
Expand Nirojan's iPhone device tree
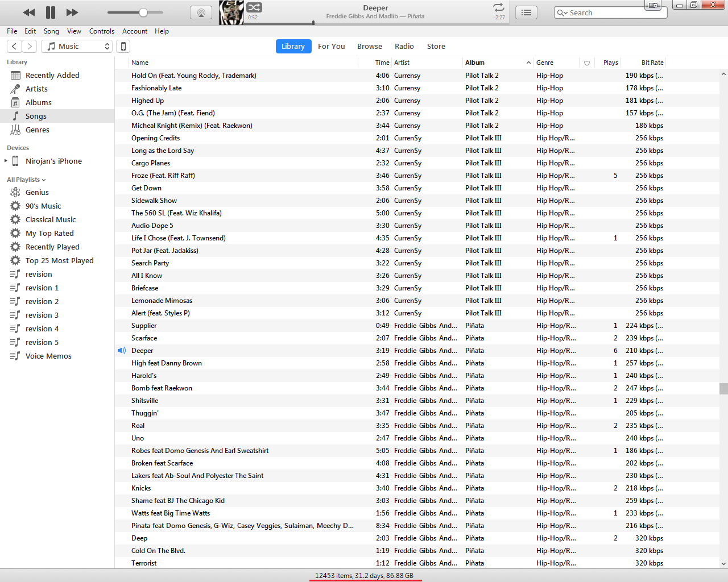click(x=6, y=161)
